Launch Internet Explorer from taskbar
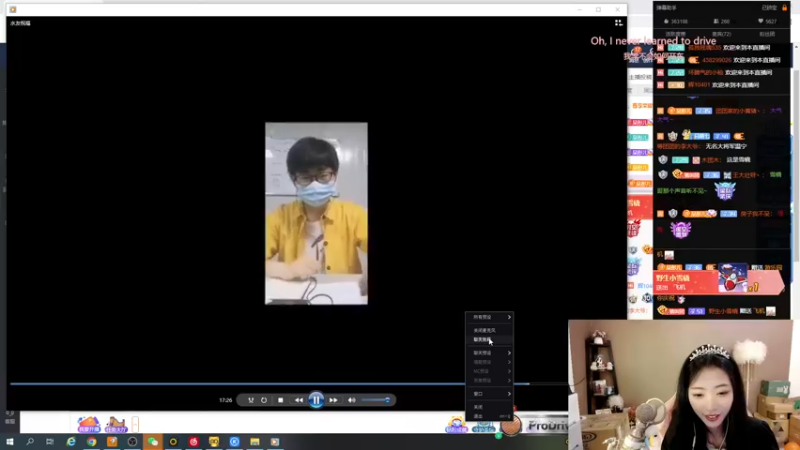The height and width of the screenshot is (450, 800). [71, 442]
